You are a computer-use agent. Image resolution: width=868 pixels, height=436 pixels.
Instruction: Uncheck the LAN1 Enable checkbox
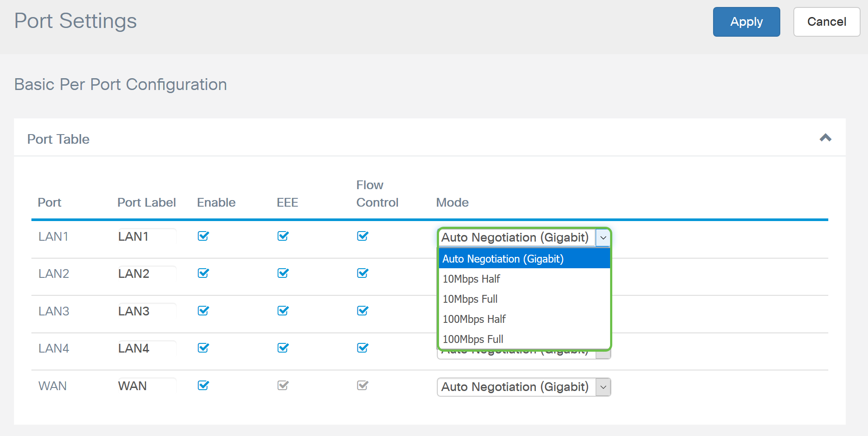203,236
